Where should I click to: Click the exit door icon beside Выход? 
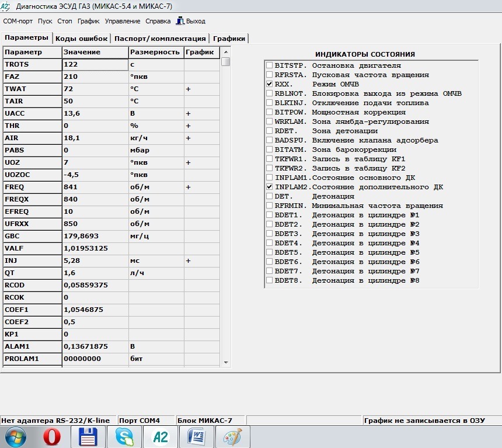point(180,21)
